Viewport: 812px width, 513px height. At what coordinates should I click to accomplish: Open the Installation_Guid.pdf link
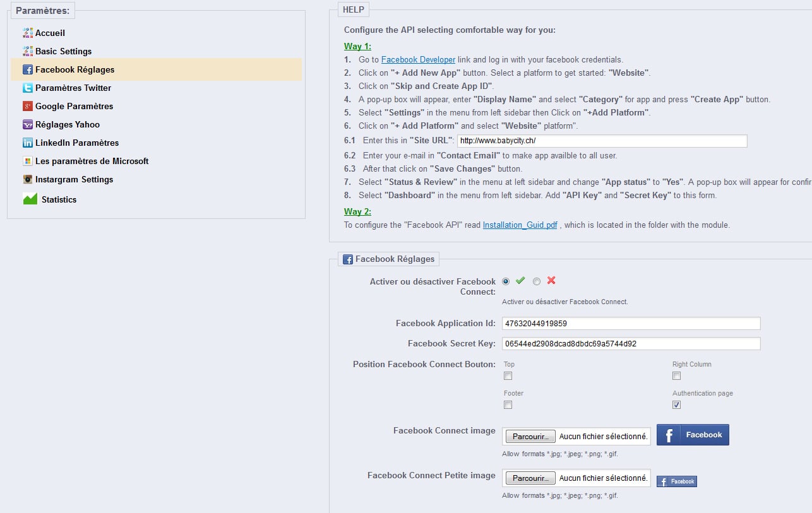click(520, 225)
